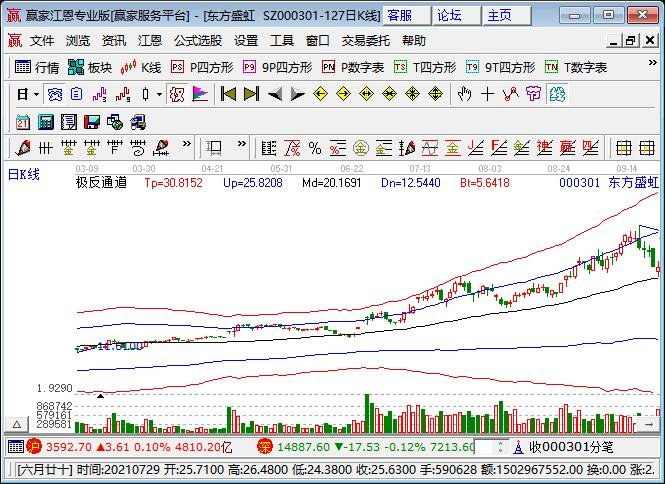
Task: Toggle the 极反通道 indicator icon
Action: (177, 94)
